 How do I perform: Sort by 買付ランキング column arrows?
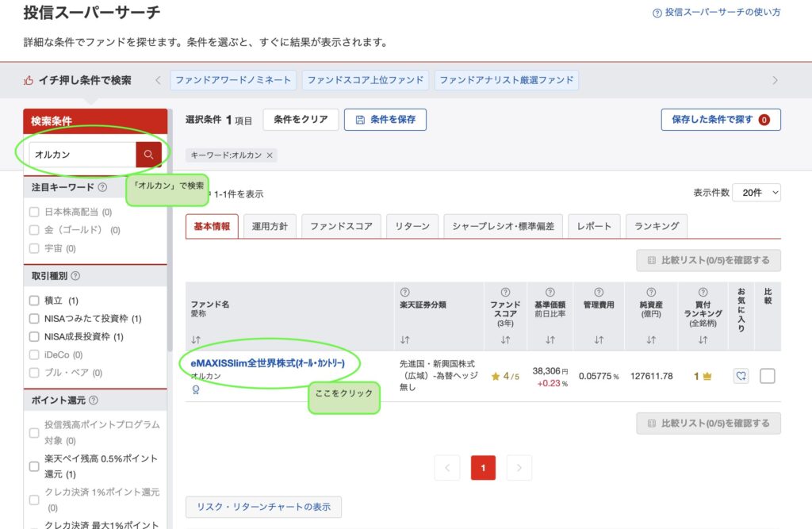(x=703, y=340)
